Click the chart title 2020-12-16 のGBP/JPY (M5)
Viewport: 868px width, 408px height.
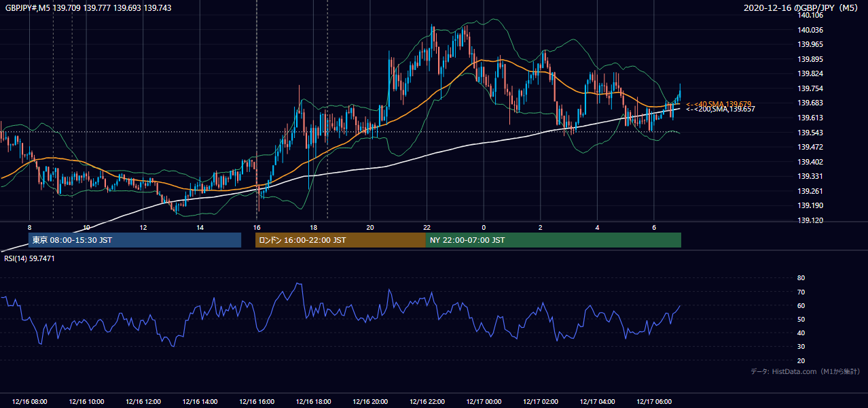pos(802,8)
